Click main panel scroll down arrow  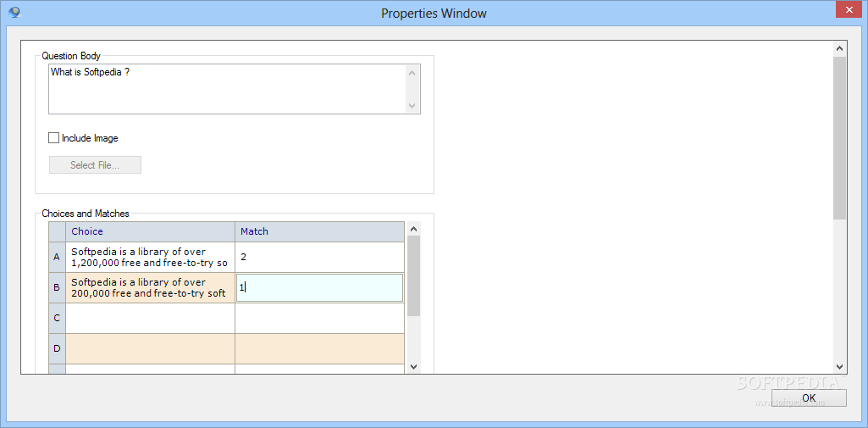pyautogui.click(x=839, y=366)
